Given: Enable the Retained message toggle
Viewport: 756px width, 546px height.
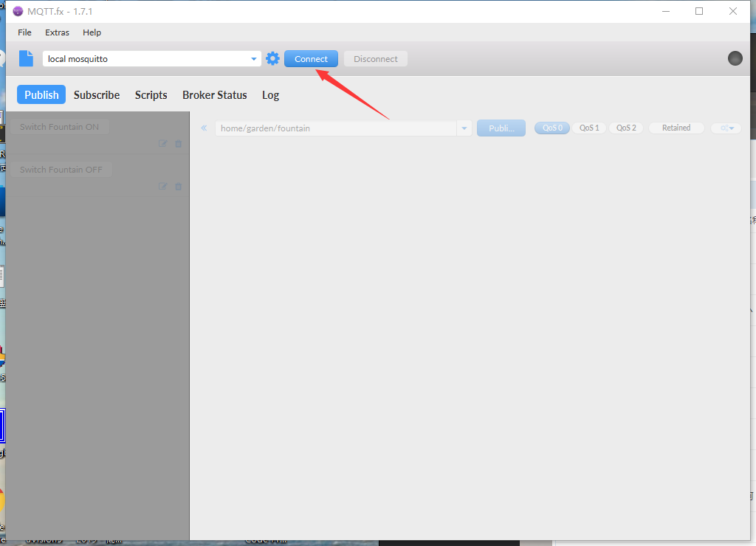Looking at the screenshot, I should pos(676,128).
